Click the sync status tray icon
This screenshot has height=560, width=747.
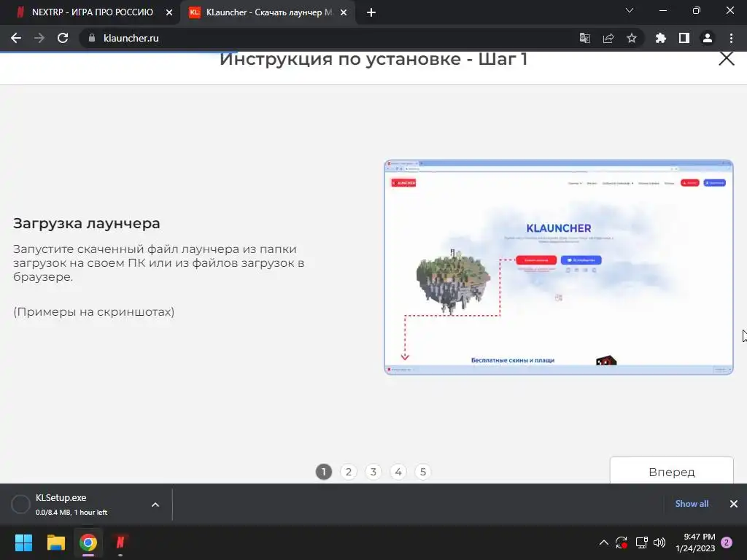622,542
